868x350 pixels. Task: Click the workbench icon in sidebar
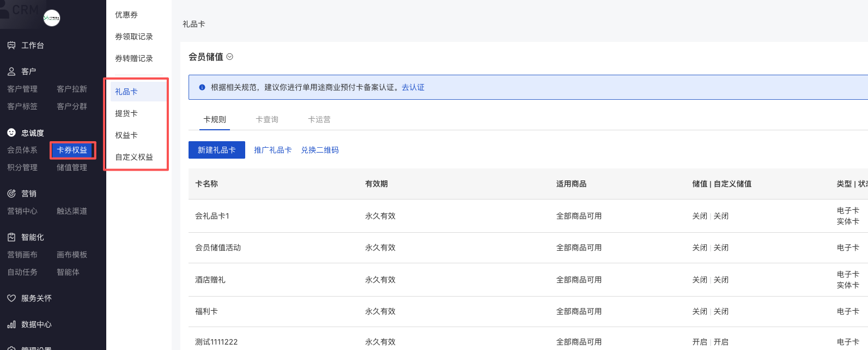[11, 45]
